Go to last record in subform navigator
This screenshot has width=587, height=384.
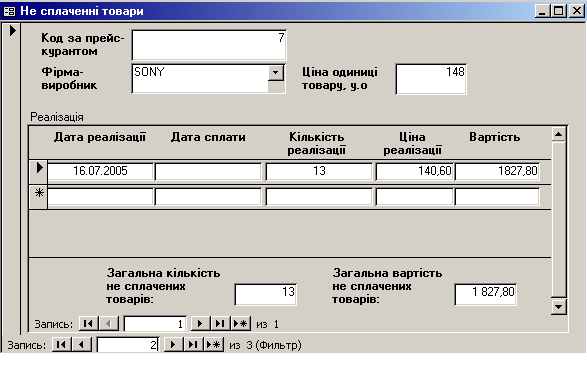220,323
